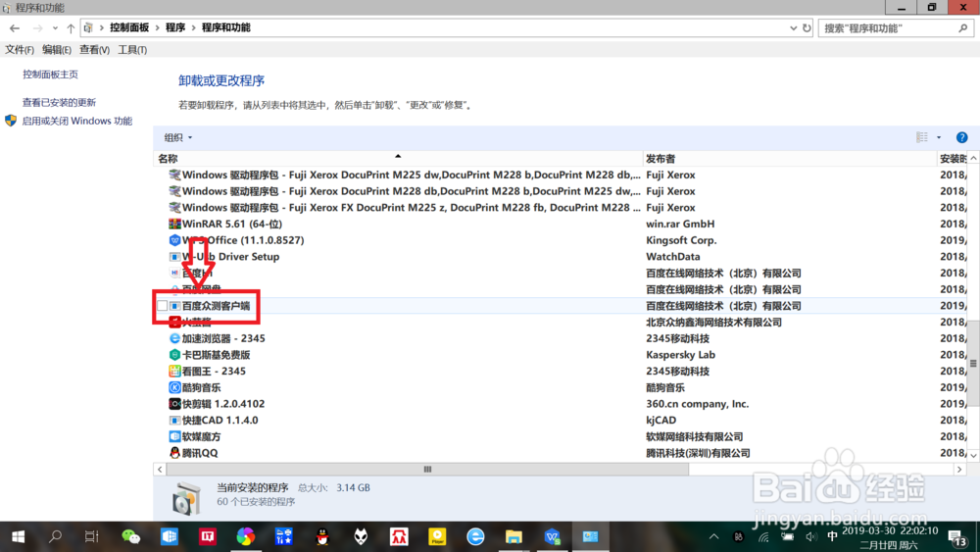Open 启用或关闭 Windows 功能 link
The width and height of the screenshot is (980, 552).
pos(77,121)
